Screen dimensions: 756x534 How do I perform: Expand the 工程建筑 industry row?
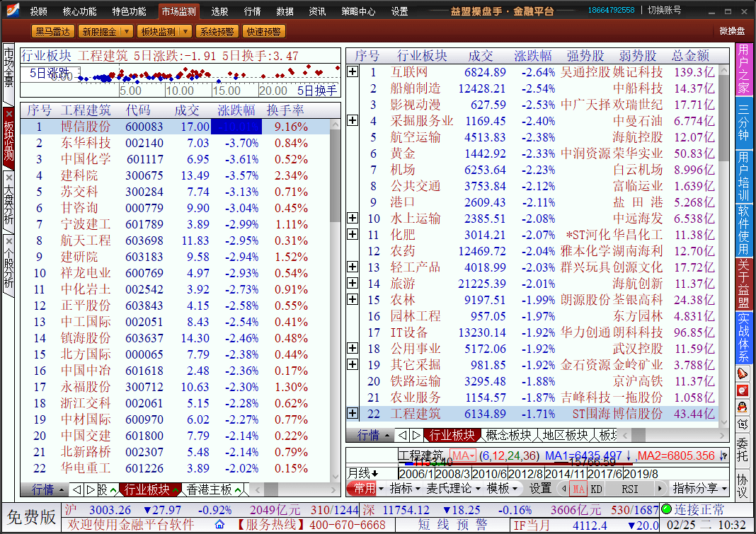point(353,413)
